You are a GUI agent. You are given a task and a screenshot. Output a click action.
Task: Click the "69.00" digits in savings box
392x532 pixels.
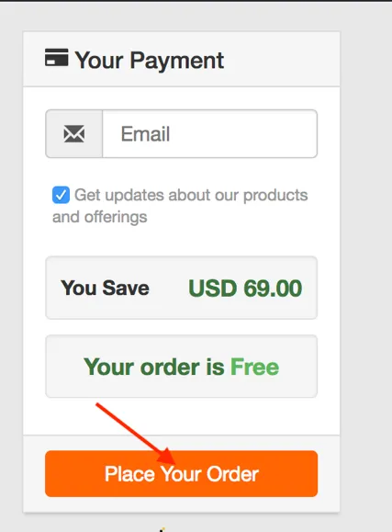273,289
